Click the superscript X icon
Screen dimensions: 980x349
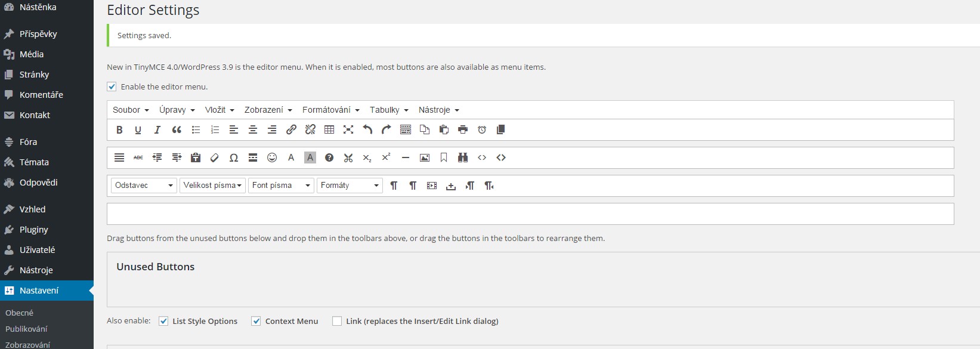coord(386,156)
